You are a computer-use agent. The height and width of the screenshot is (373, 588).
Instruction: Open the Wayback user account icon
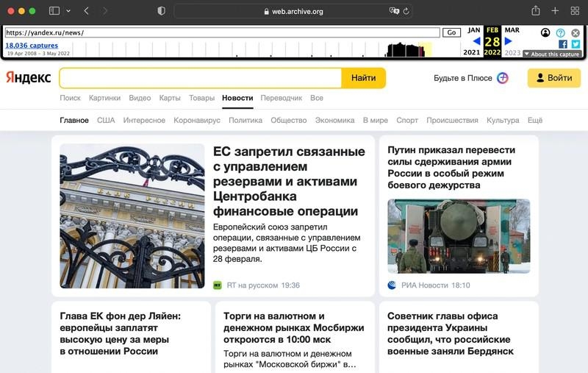[x=545, y=33]
